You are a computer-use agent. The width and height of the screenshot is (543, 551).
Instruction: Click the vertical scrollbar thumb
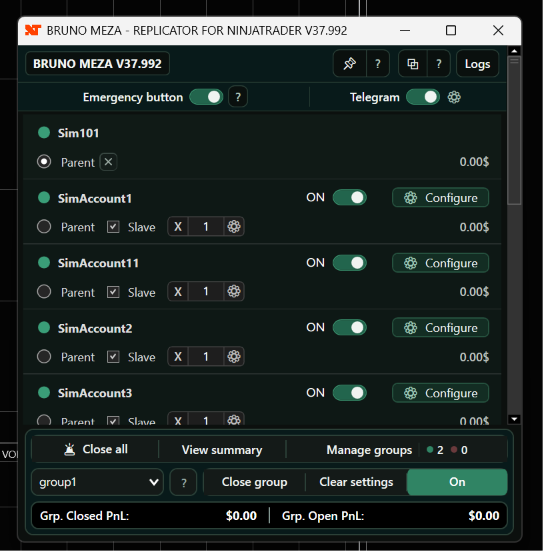(x=514, y=130)
